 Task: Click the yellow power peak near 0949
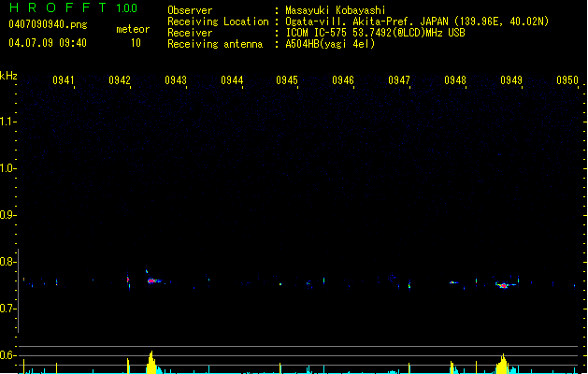point(503,364)
